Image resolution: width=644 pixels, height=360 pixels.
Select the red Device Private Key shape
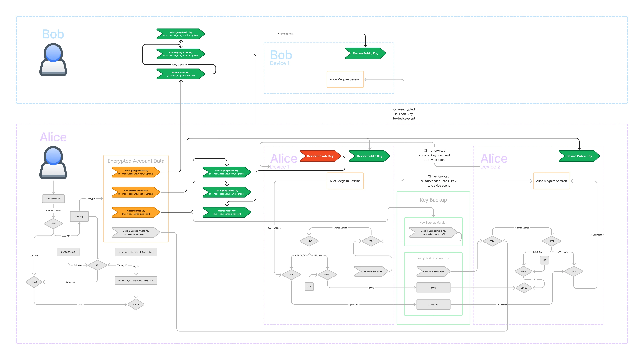[320, 156]
